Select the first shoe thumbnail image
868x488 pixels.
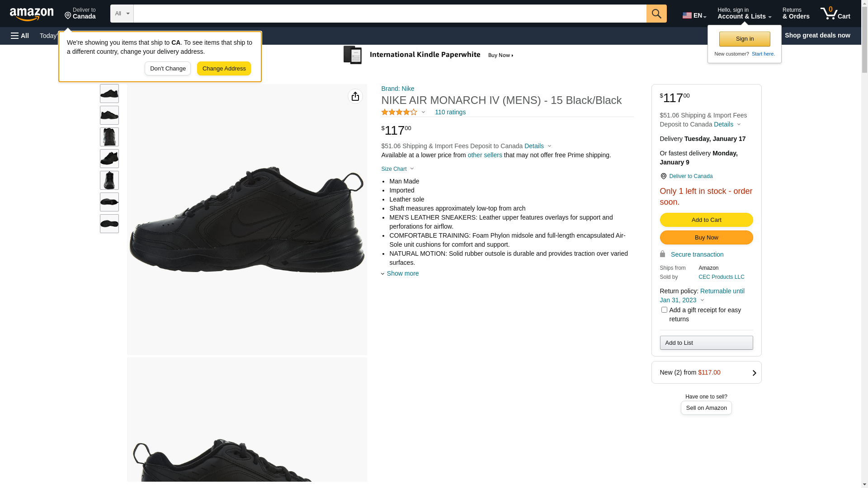click(x=109, y=94)
